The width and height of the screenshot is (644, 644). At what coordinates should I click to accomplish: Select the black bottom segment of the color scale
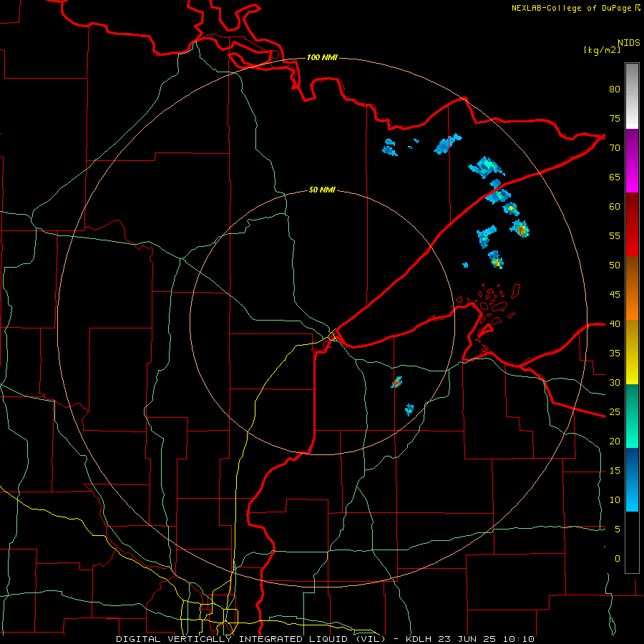click(x=632, y=542)
